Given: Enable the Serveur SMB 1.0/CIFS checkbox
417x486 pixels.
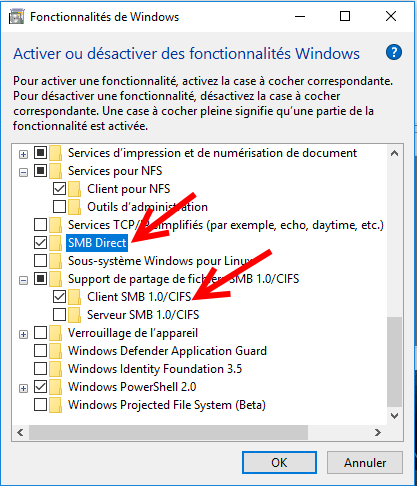Looking at the screenshot, I should [x=59, y=315].
